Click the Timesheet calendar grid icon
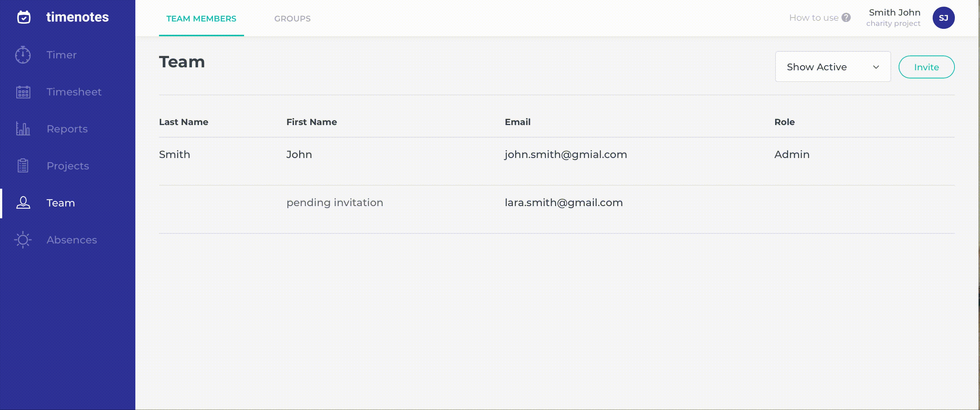The width and height of the screenshot is (980, 410). tap(23, 92)
